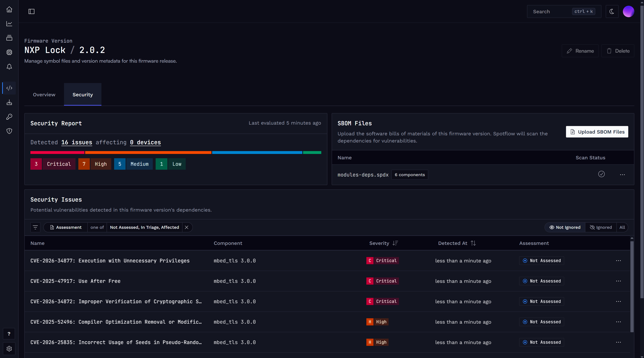Open the 'one of' filter operator

pos(97,227)
